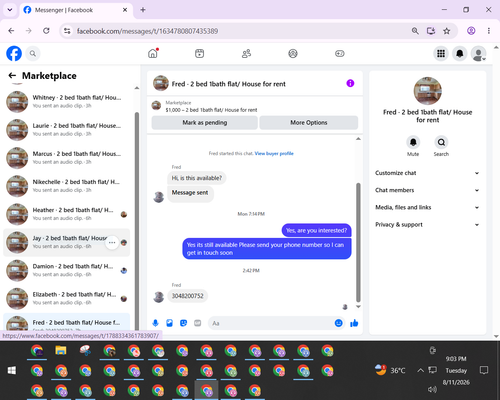Click the 'Hi, is this available?' message

(197, 178)
